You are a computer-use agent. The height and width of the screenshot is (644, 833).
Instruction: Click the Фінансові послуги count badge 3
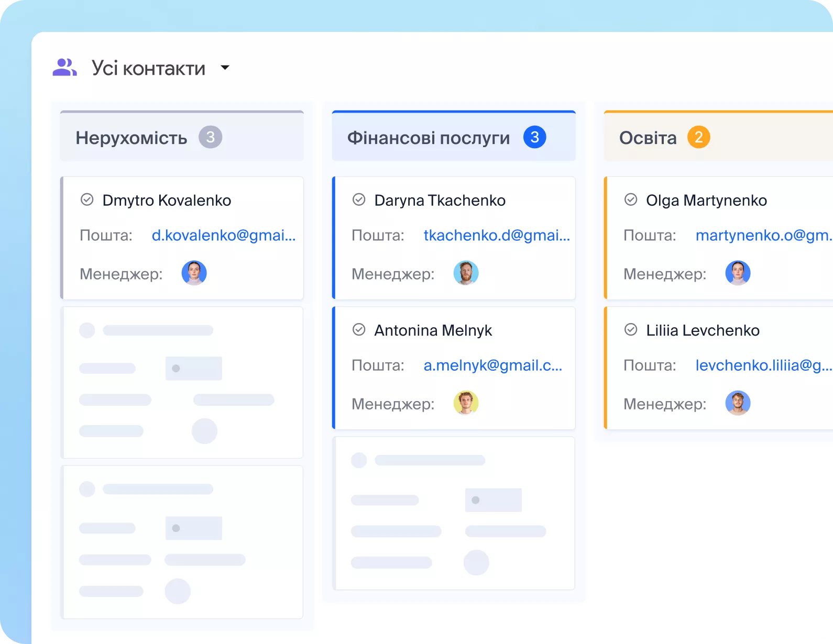(x=534, y=137)
